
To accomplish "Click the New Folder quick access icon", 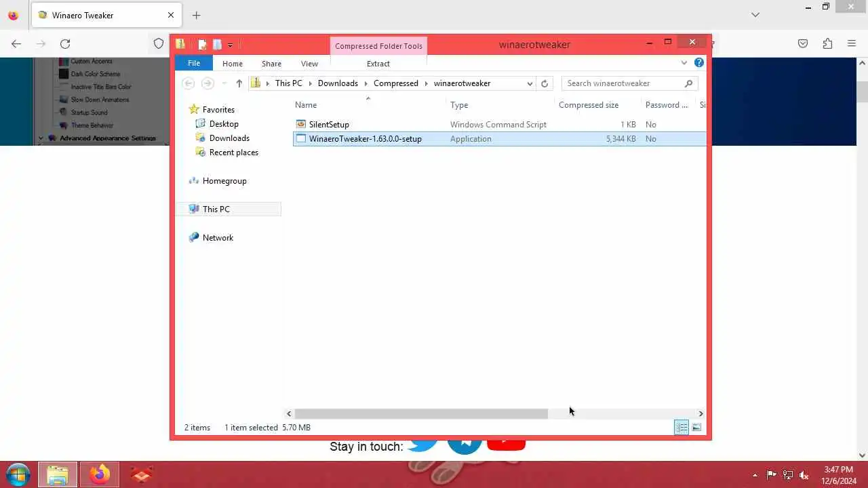I will [217, 45].
